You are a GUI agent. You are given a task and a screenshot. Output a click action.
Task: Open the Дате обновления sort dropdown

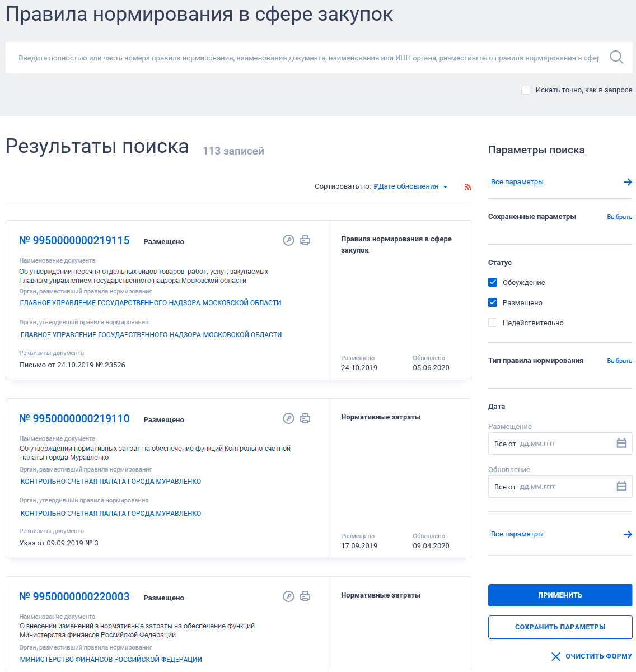pos(411,186)
